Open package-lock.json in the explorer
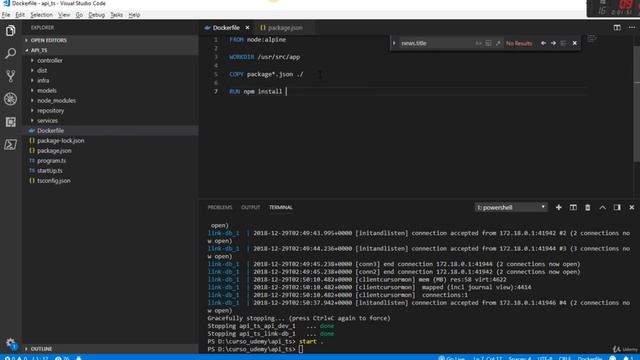Image resolution: width=640 pixels, height=360 pixels. click(x=110, y=140)
